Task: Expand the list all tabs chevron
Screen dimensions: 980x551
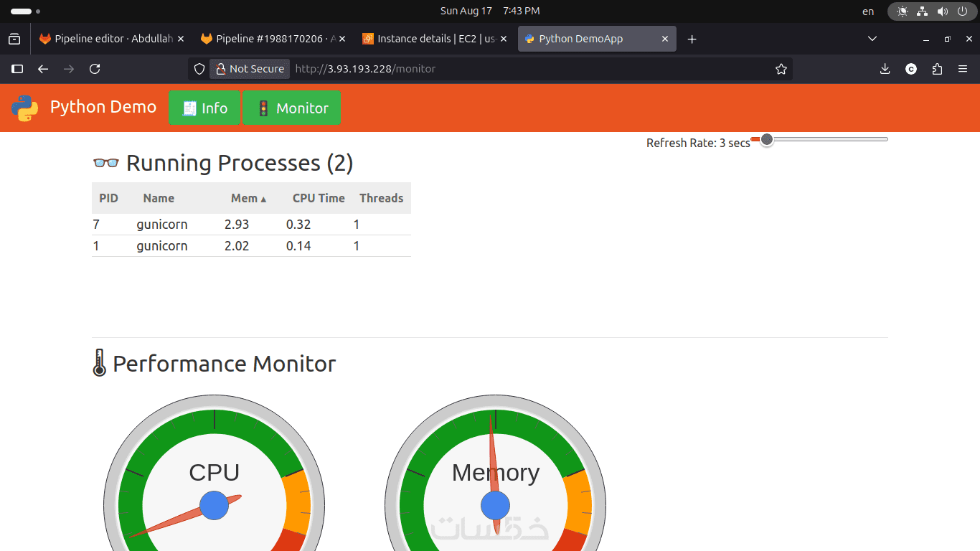Action: [x=872, y=39]
